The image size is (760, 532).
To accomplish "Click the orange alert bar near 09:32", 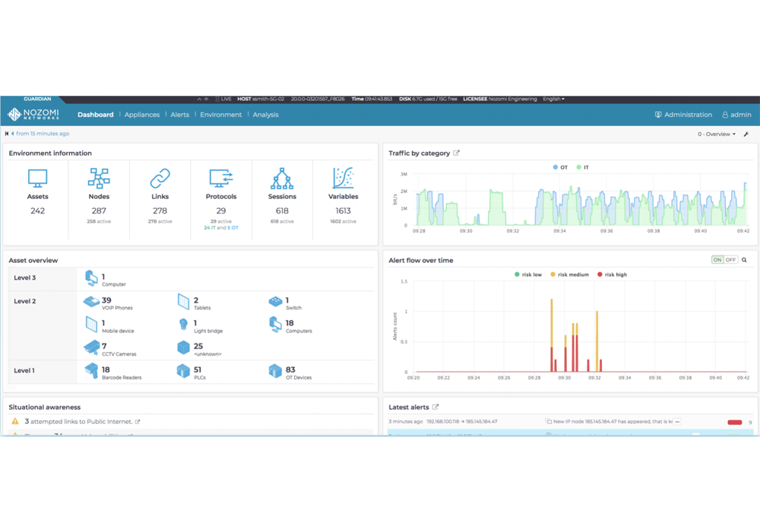I will point(597,341).
